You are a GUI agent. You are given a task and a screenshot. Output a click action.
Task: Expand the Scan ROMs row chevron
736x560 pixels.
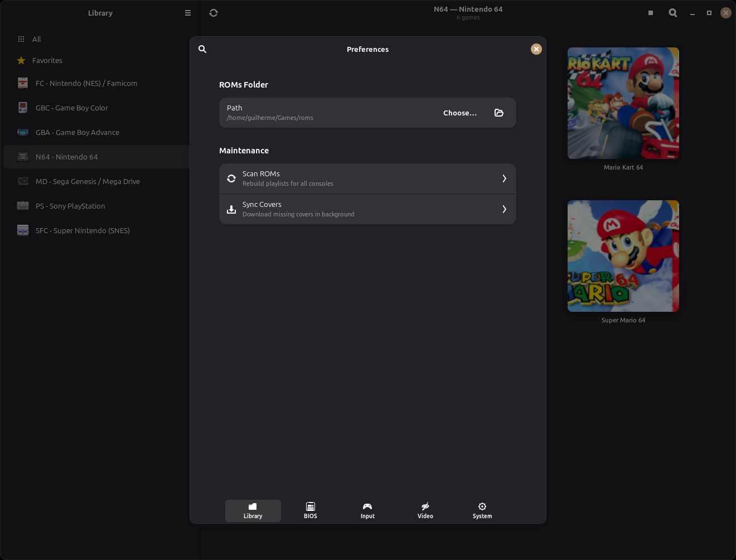pyautogui.click(x=504, y=178)
